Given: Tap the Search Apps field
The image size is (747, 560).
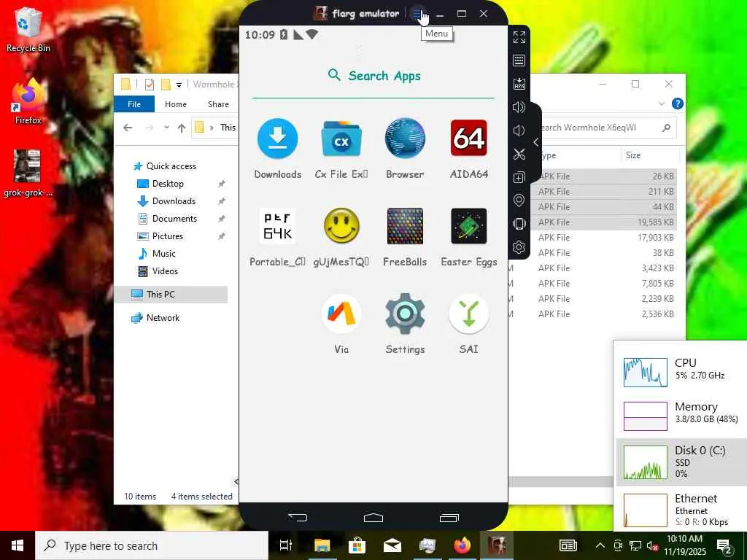Looking at the screenshot, I should 373,76.
